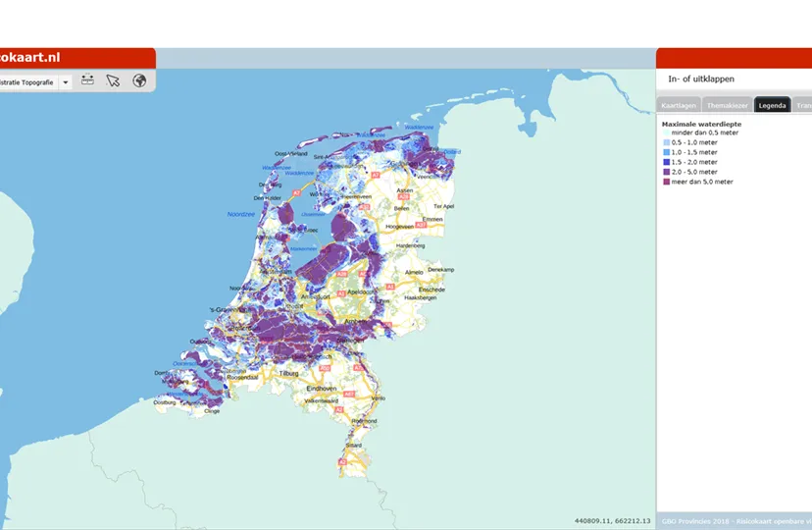
Task: Select the arrow pointer tool
Action: pos(113,81)
